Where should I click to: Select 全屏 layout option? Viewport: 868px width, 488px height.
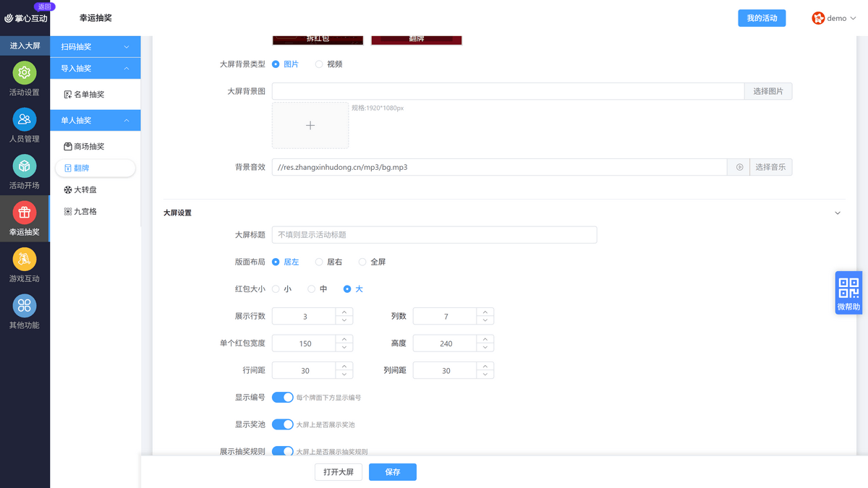point(362,262)
